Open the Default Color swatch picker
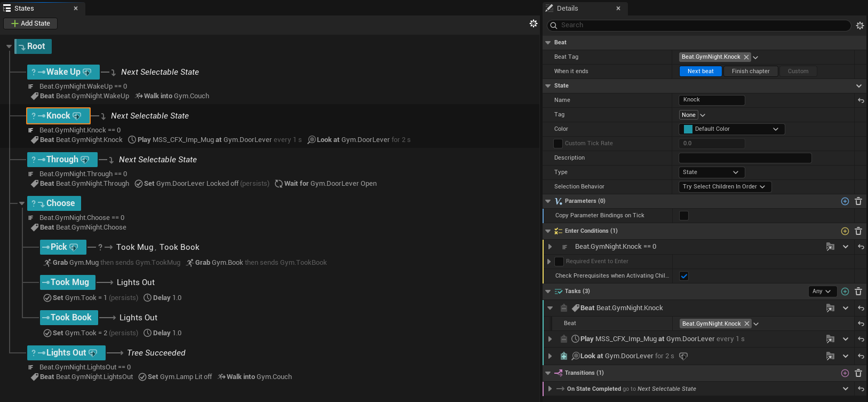 pyautogui.click(x=731, y=129)
